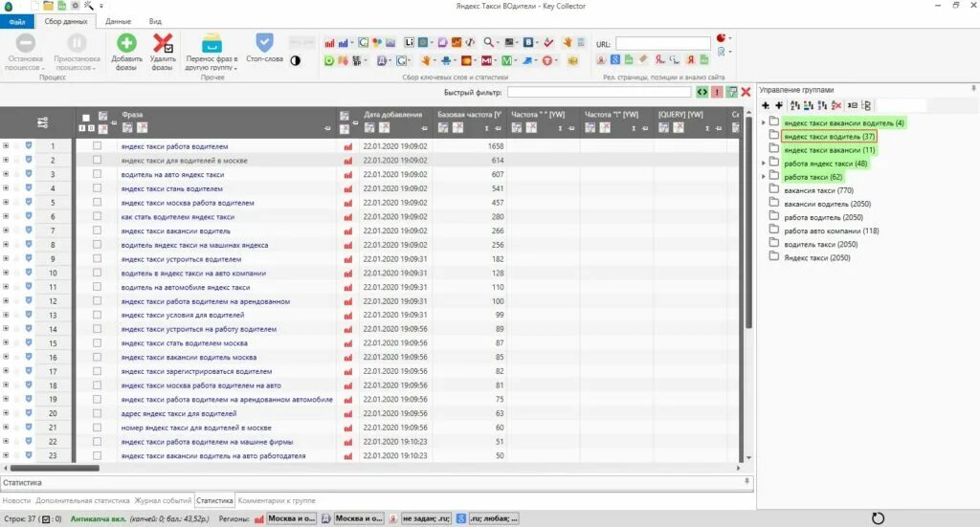Click Москва и о... region button beside Wordstat icon
Screen dimensions: 980x527
[291, 518]
